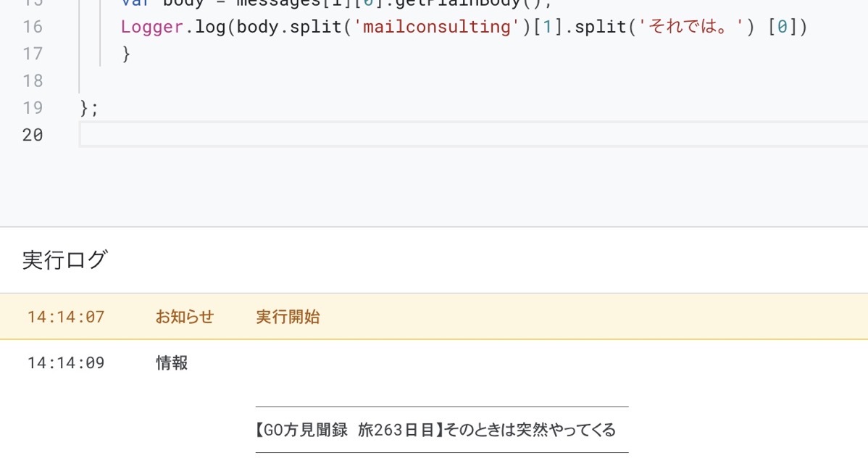Screen dimensions: 868x474
Task: Click the 実行ログ panel heading
Action: point(64,259)
